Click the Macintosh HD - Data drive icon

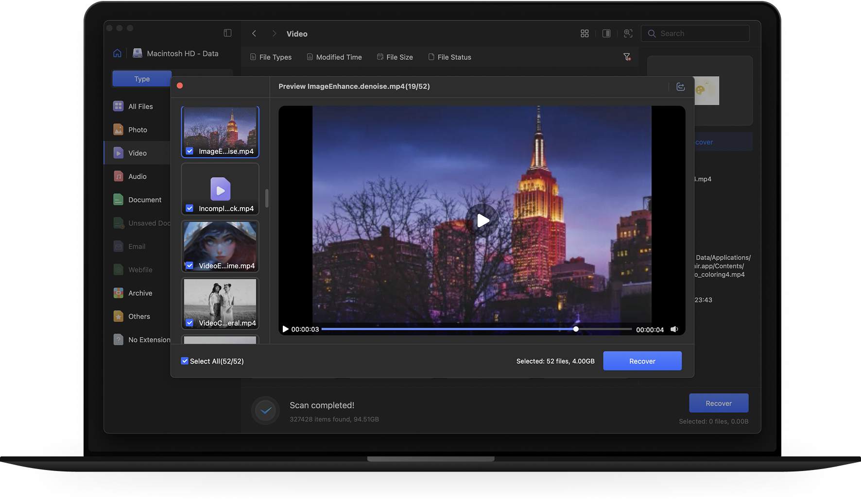pyautogui.click(x=138, y=53)
